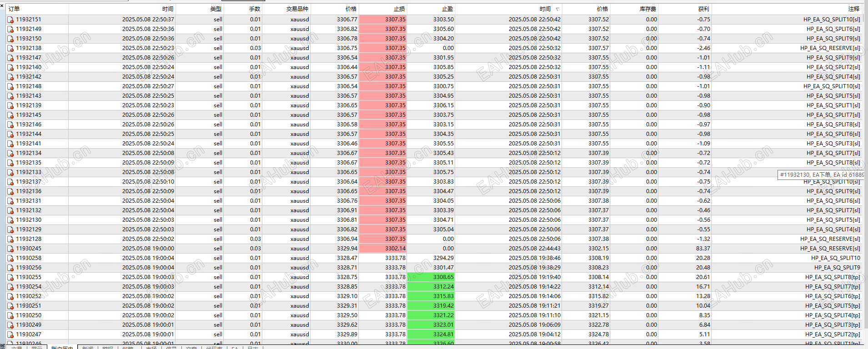Click the order icon beside 11932139
Image resolution: width=868 pixels, height=349 pixels.
coord(10,105)
